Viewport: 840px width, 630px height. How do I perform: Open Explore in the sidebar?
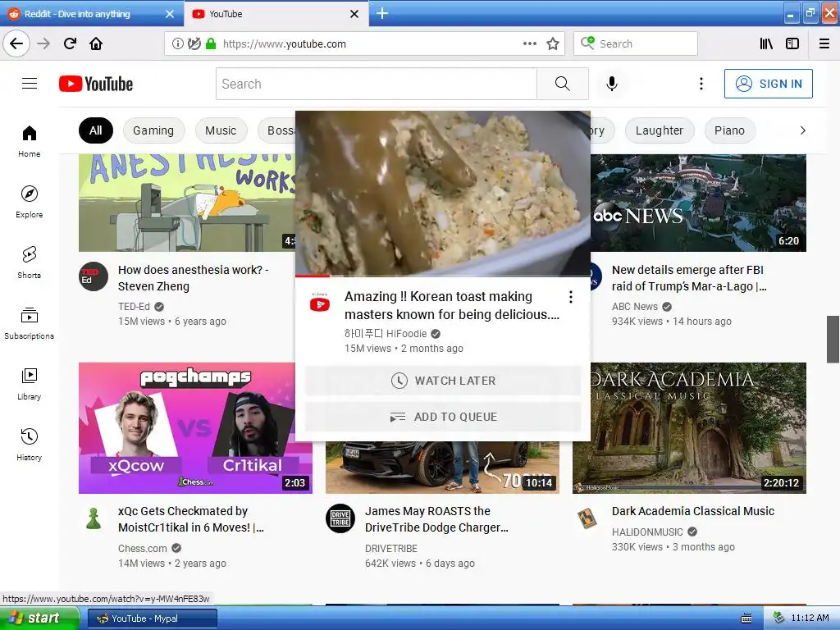pos(29,202)
